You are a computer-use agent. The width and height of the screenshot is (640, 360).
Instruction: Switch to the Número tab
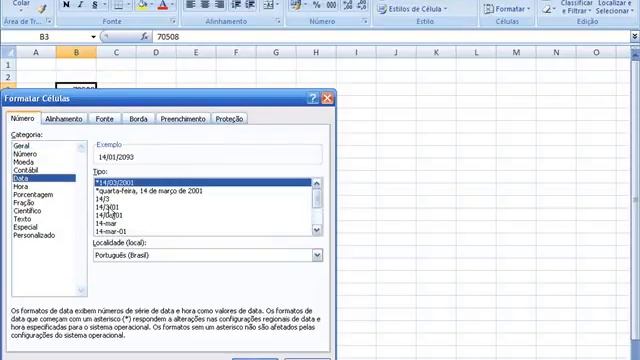pos(23,118)
